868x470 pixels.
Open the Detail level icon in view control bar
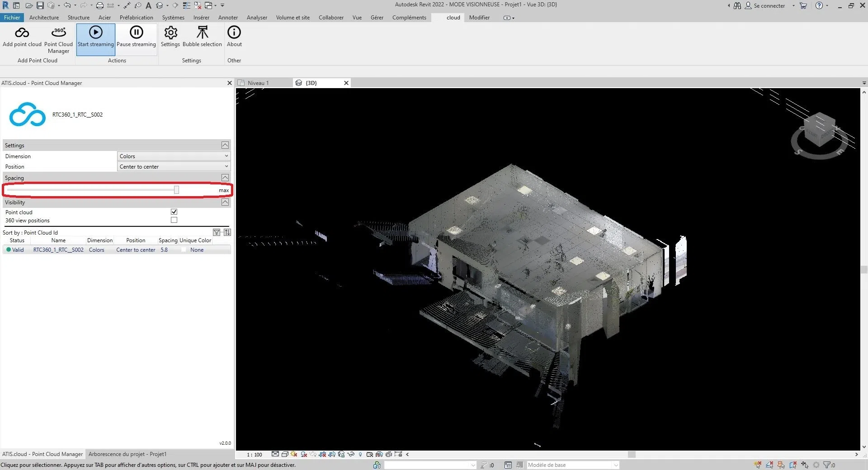275,454
